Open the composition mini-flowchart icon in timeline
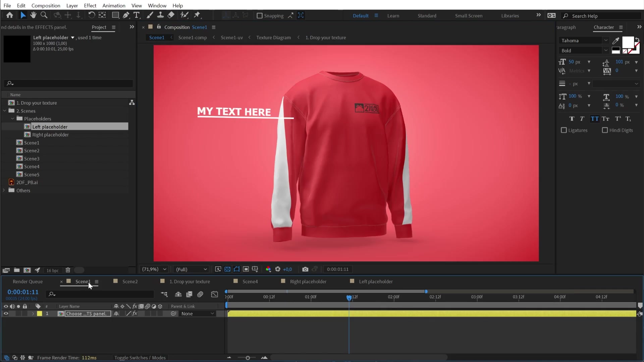This screenshot has width=644, height=362. point(164,294)
